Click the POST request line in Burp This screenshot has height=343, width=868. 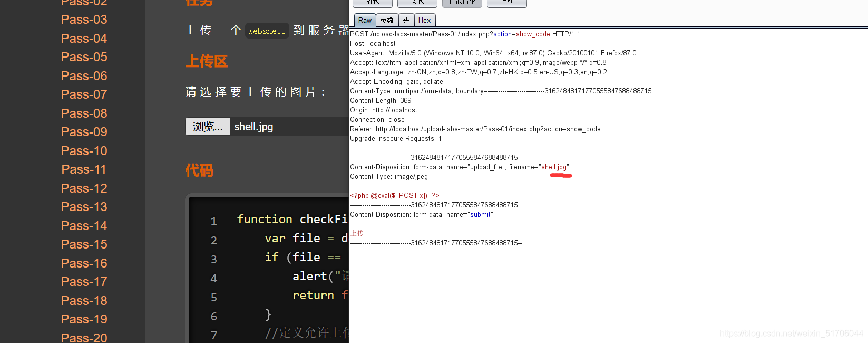(x=465, y=34)
